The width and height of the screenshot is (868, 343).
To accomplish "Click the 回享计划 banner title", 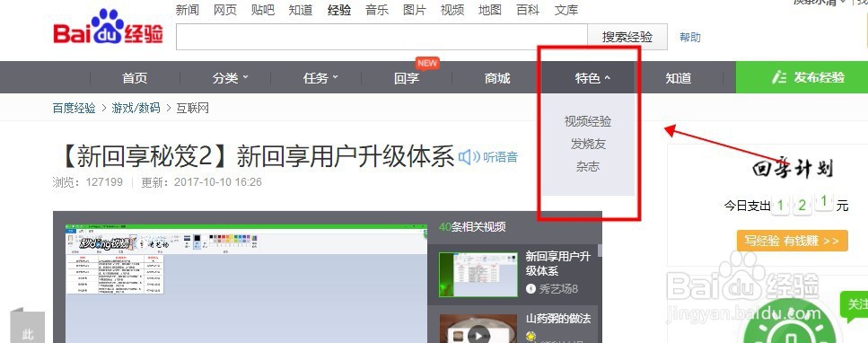I will (x=793, y=169).
